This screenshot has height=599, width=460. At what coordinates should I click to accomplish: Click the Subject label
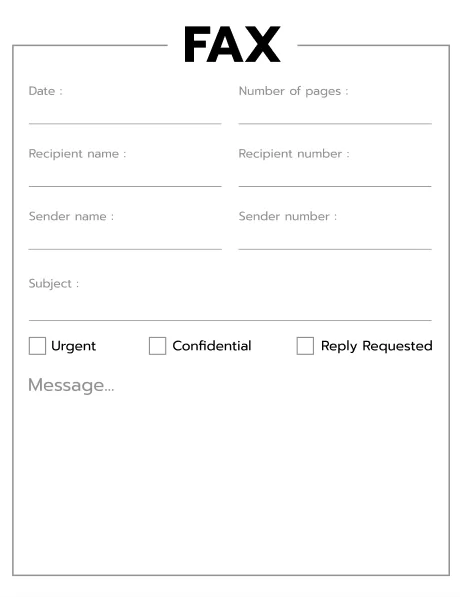[x=53, y=284]
